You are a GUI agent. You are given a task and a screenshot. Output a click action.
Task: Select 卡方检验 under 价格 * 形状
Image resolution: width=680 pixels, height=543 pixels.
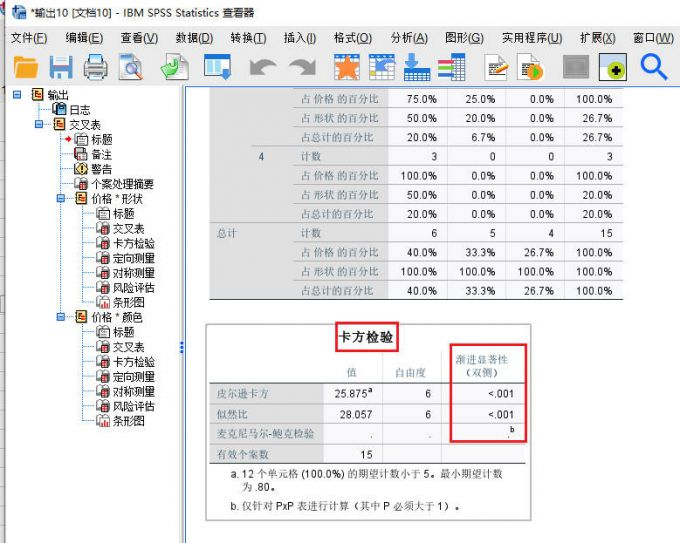tap(133, 243)
